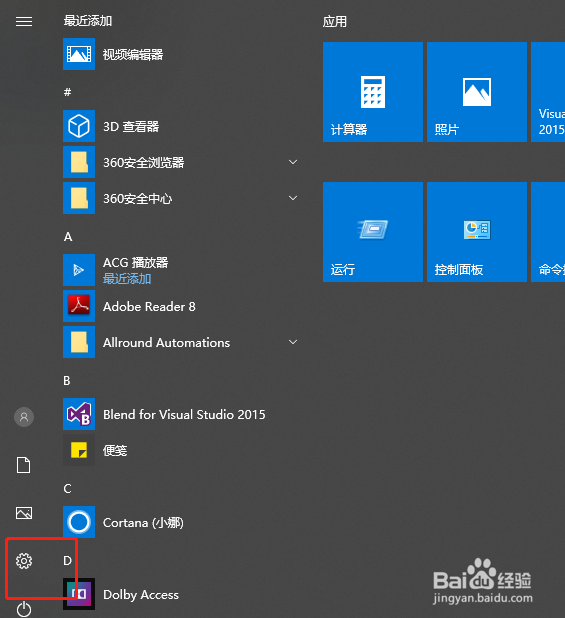The width and height of the screenshot is (565, 618).
Task: Click the Adobe Reader 8 label
Action: pyautogui.click(x=149, y=307)
